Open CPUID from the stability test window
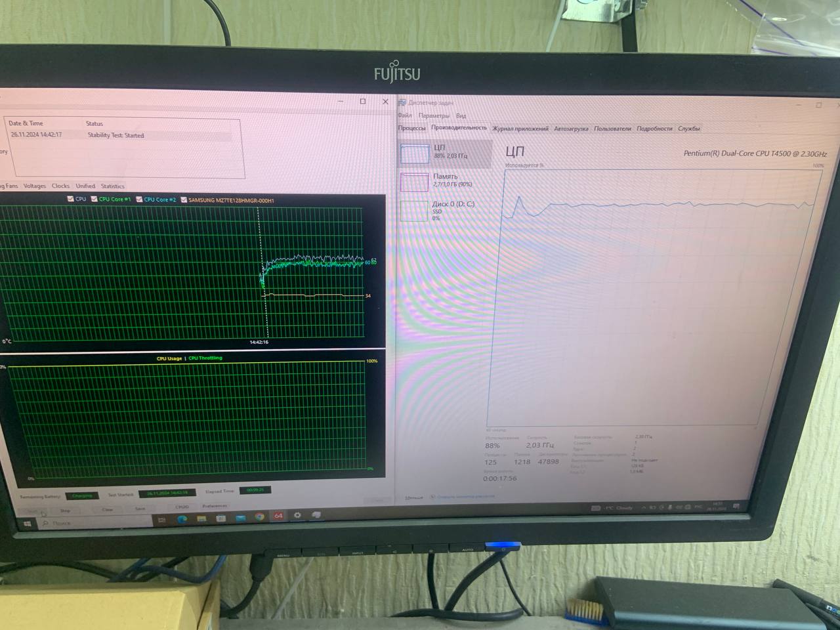This screenshot has width=840, height=630. [182, 507]
